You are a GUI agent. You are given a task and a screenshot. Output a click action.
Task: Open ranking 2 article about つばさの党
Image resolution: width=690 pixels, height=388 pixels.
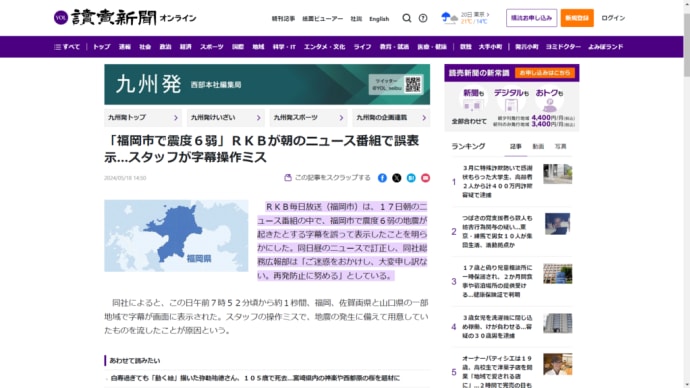(497, 231)
